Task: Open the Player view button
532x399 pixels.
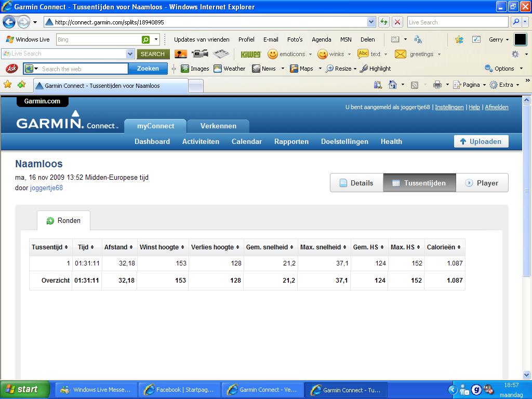Action: pos(482,183)
